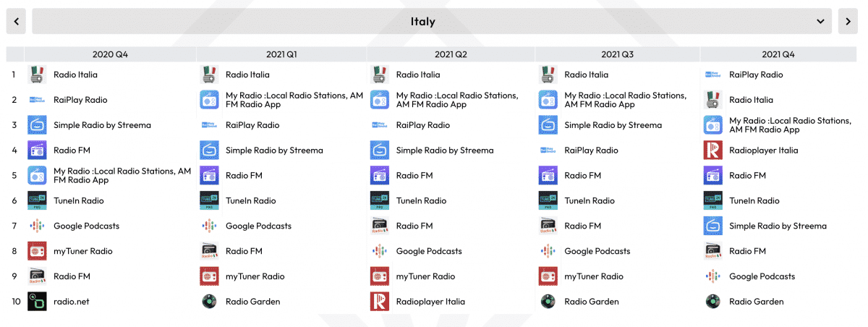Image resolution: width=868 pixels, height=327 pixels.
Task: Click the purple Radio FM icon in 2020 Q4
Action: [x=37, y=150]
